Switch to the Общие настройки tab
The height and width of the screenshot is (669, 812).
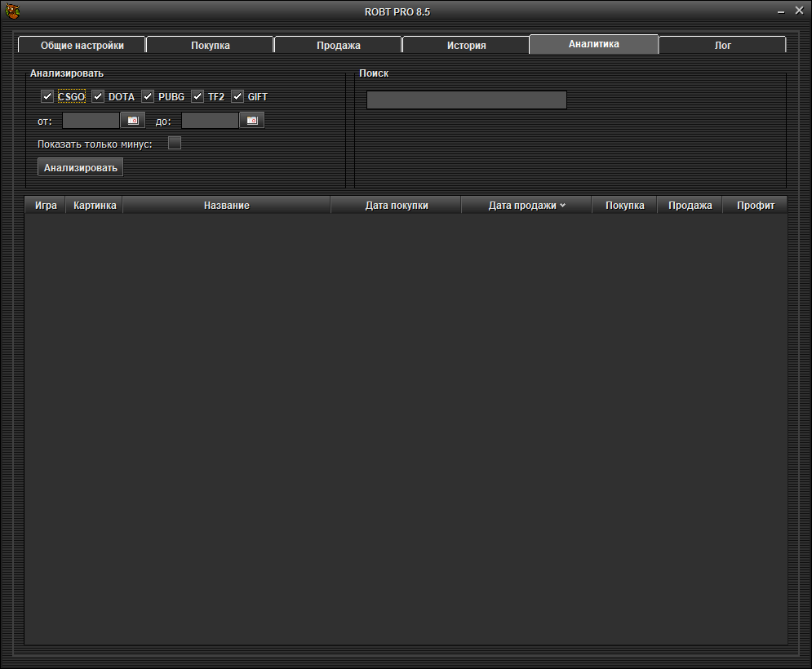click(82, 46)
